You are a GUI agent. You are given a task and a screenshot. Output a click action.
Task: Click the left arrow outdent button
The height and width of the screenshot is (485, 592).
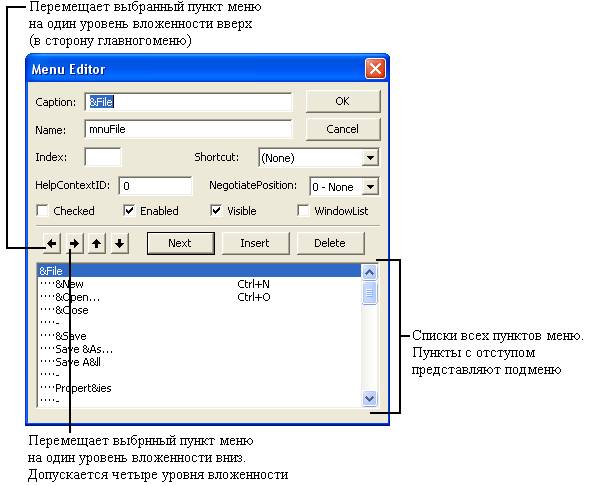pyautogui.click(x=52, y=243)
